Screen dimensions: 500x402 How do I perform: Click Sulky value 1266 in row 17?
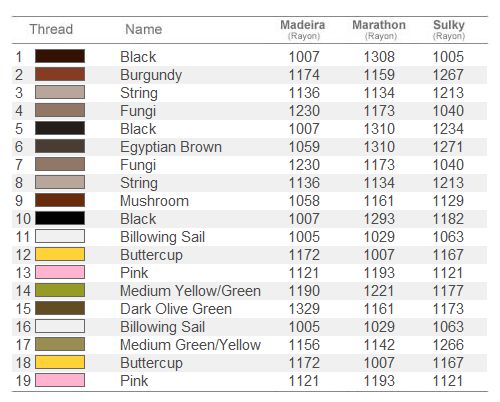pos(448,345)
